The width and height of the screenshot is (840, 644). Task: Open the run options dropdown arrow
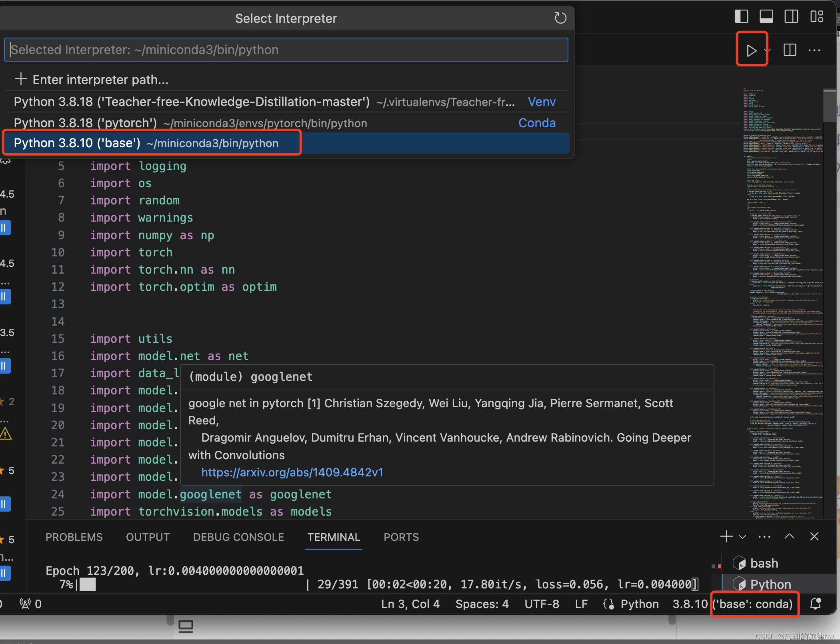point(768,50)
